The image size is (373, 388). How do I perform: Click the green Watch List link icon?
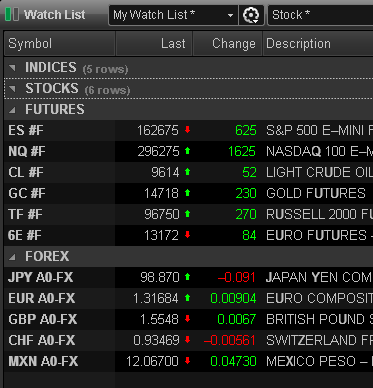(12, 15)
